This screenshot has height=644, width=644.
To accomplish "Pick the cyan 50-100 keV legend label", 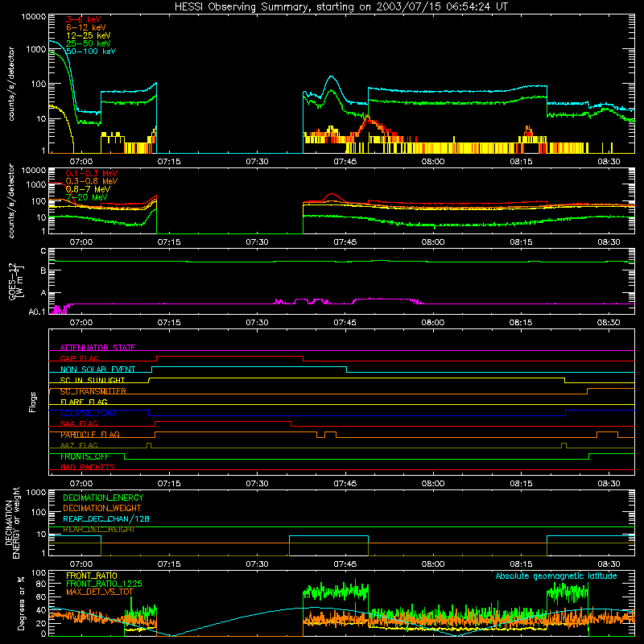I will click(x=90, y=52).
